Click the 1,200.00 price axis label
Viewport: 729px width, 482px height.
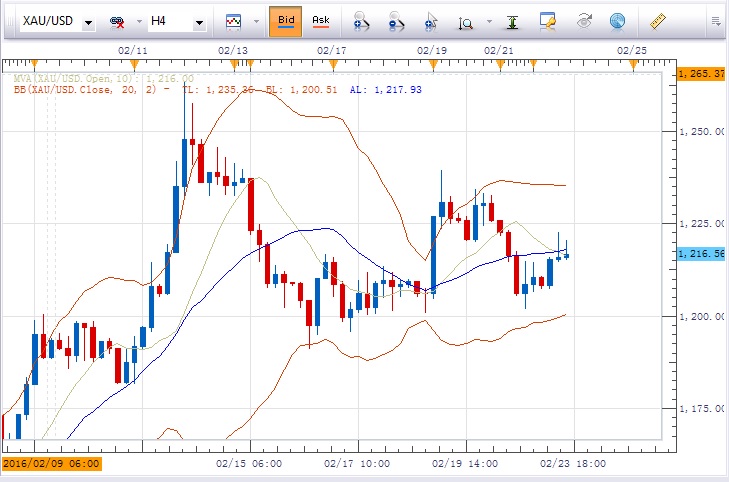click(702, 317)
